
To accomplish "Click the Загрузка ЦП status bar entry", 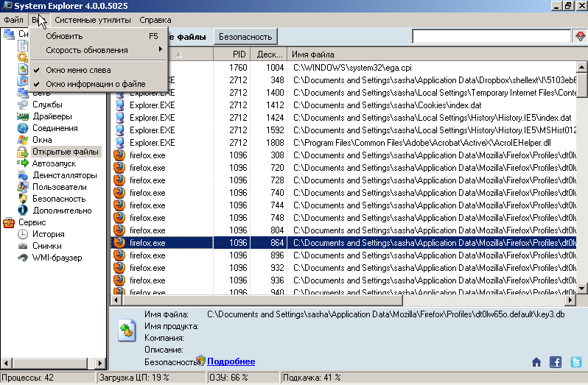I will 152,378.
